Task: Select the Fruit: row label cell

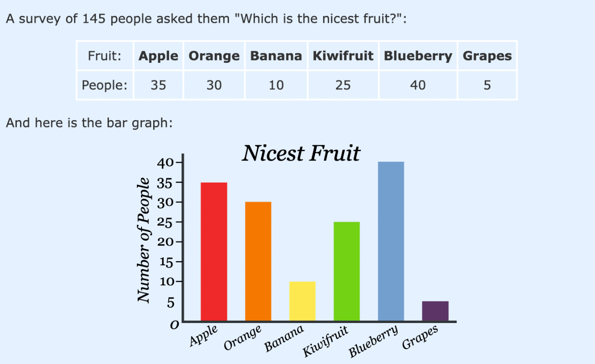Action: pyautogui.click(x=105, y=56)
